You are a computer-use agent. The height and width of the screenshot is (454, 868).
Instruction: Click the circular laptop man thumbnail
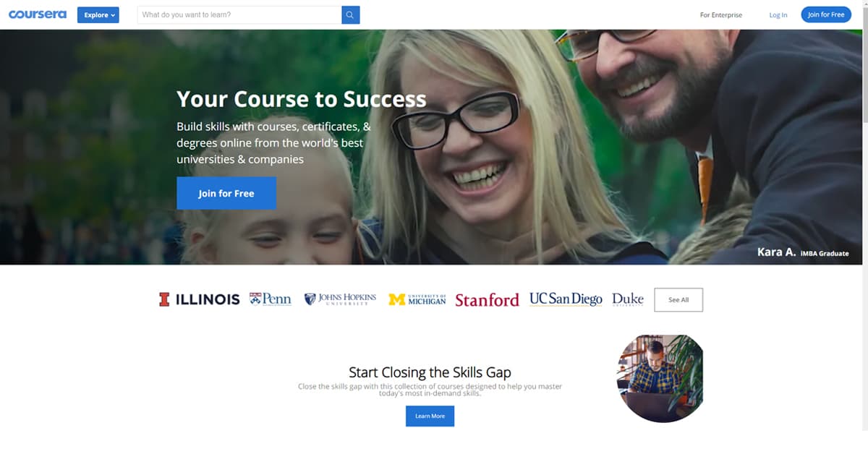tap(660, 378)
